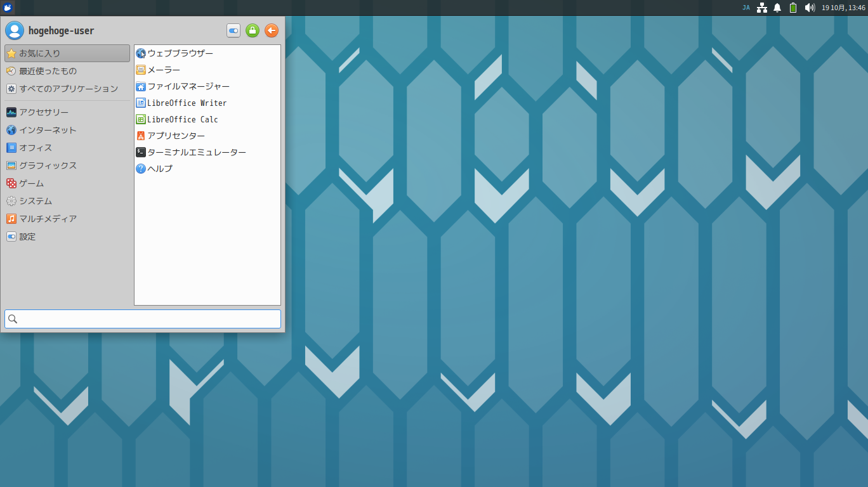Select グラフィックス category
868x487 pixels.
[67, 166]
